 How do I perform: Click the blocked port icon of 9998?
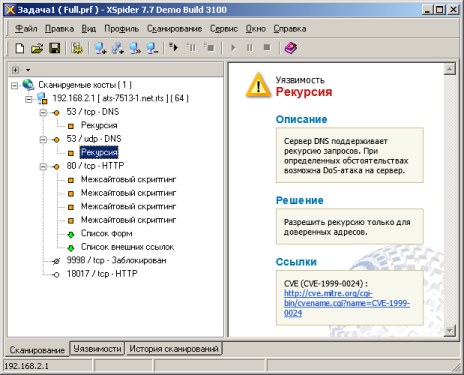coord(56,261)
